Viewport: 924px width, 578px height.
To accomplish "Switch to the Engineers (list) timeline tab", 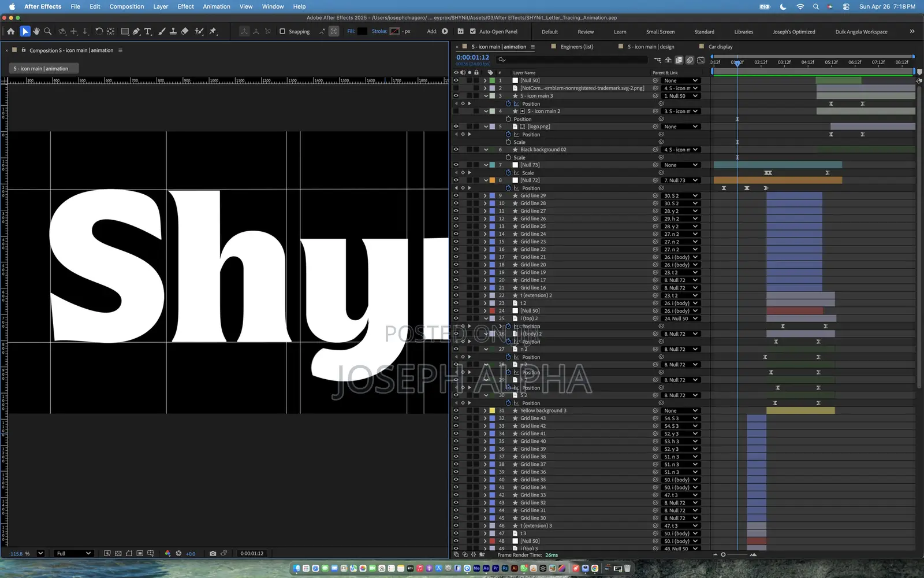I will [x=576, y=47].
